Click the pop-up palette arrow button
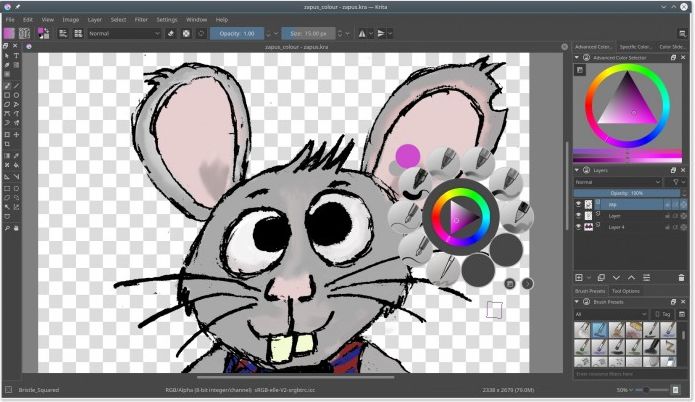 click(x=527, y=284)
